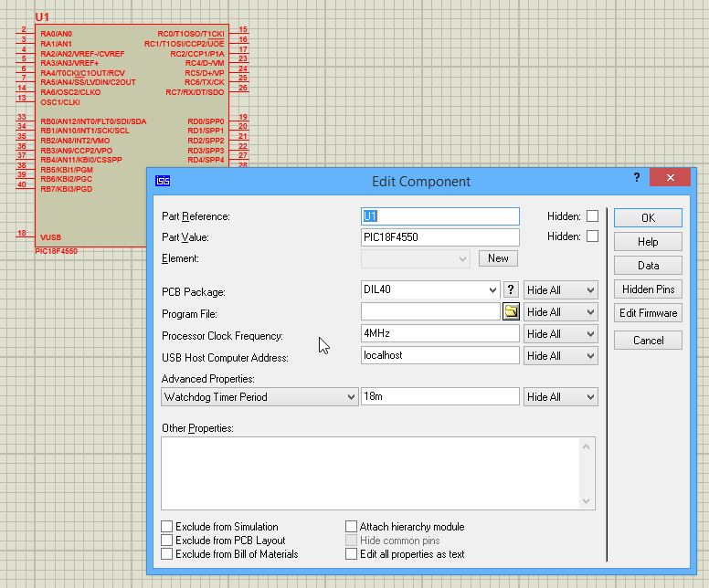
Task: Click the ISIS icon in dialog title bar
Action: pyautogui.click(x=163, y=181)
